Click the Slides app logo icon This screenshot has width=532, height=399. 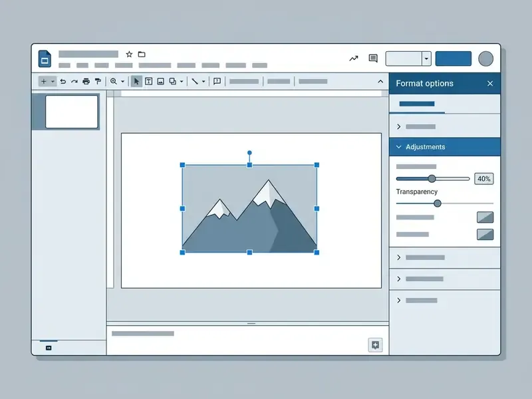(x=45, y=59)
